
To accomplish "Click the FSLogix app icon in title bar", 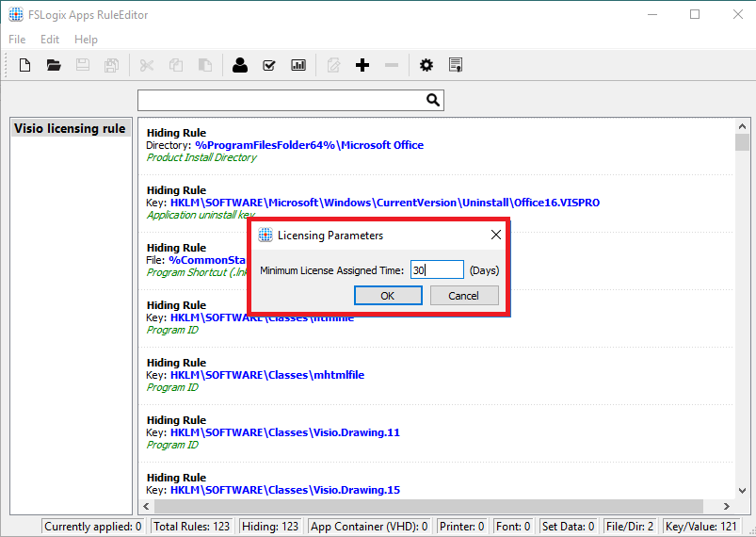I will coord(16,14).
